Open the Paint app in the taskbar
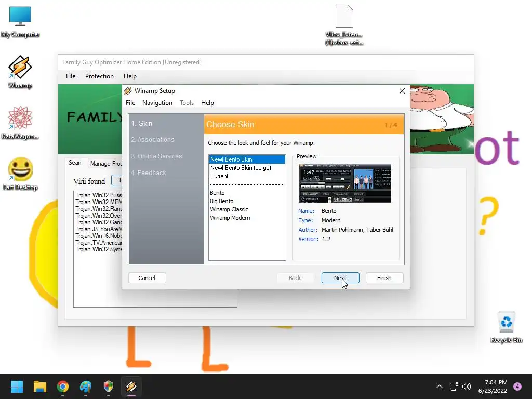This screenshot has height=399, width=532. pyautogui.click(x=86, y=387)
